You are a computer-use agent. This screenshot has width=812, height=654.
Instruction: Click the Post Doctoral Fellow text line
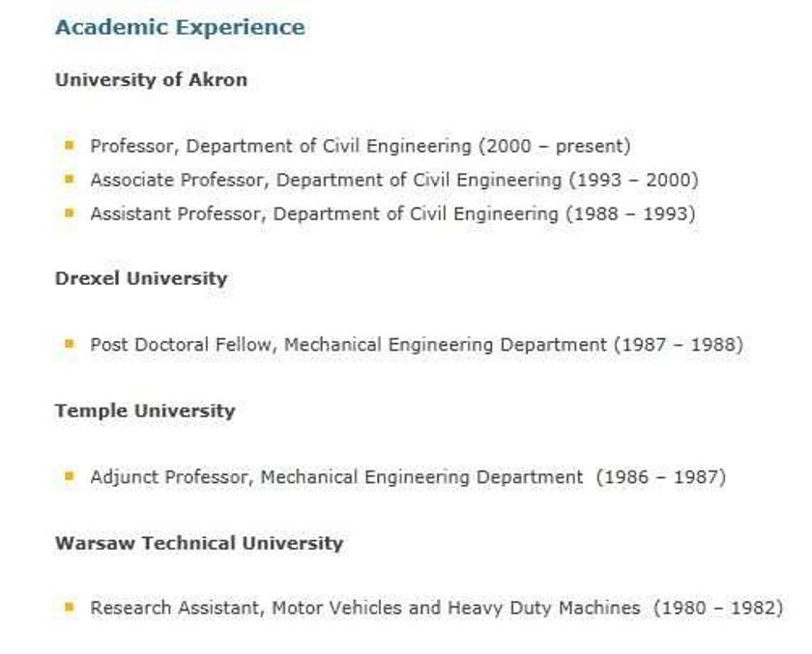[x=417, y=345]
